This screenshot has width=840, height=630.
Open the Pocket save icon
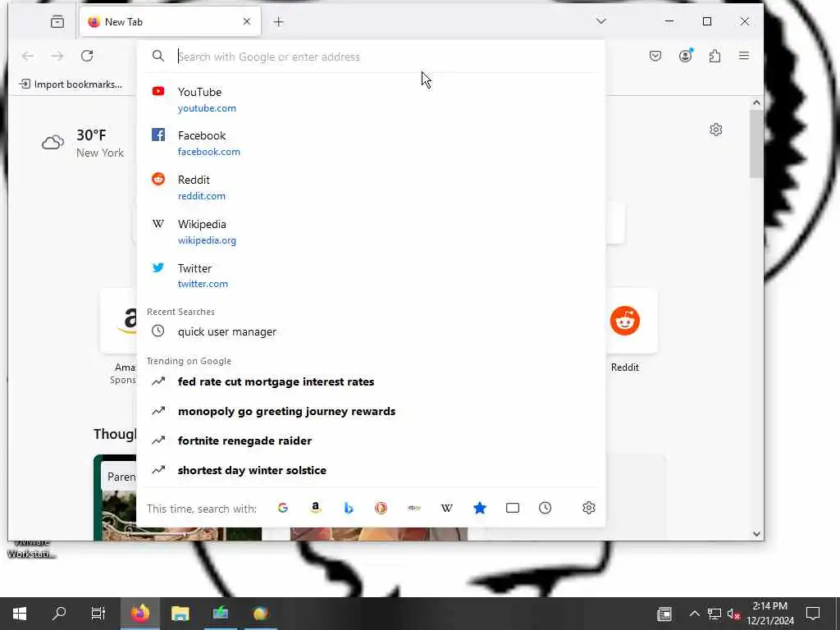(x=655, y=56)
